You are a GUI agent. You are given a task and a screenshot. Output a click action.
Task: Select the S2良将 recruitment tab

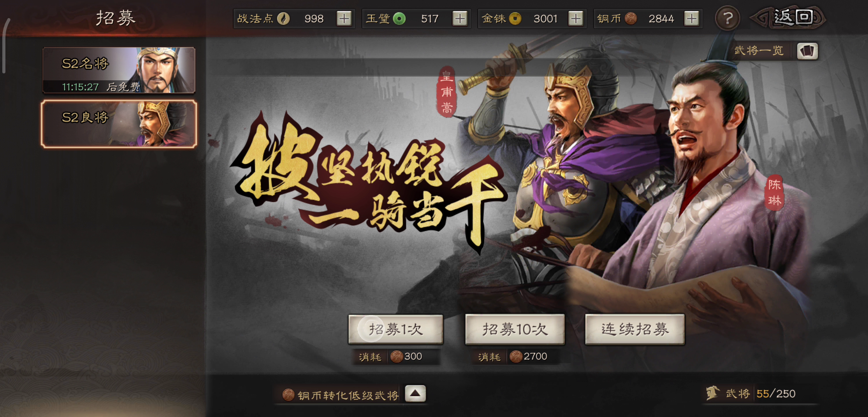tap(119, 124)
